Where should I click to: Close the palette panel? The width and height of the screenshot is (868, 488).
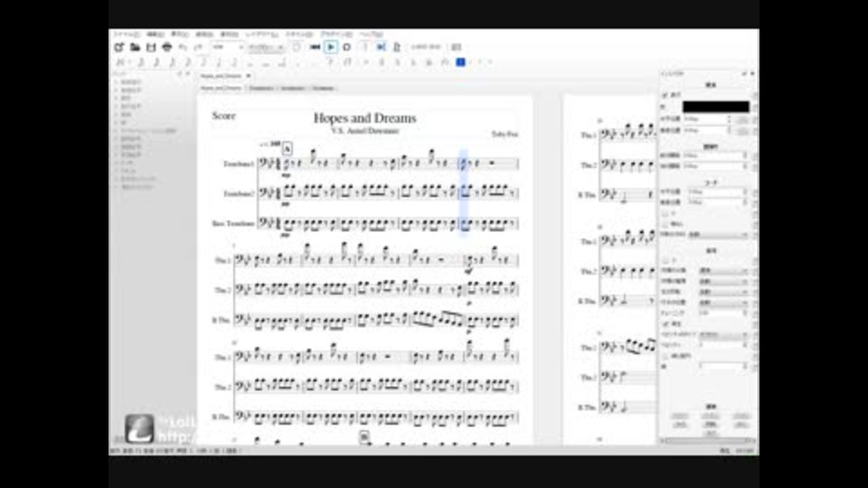coord(188,73)
